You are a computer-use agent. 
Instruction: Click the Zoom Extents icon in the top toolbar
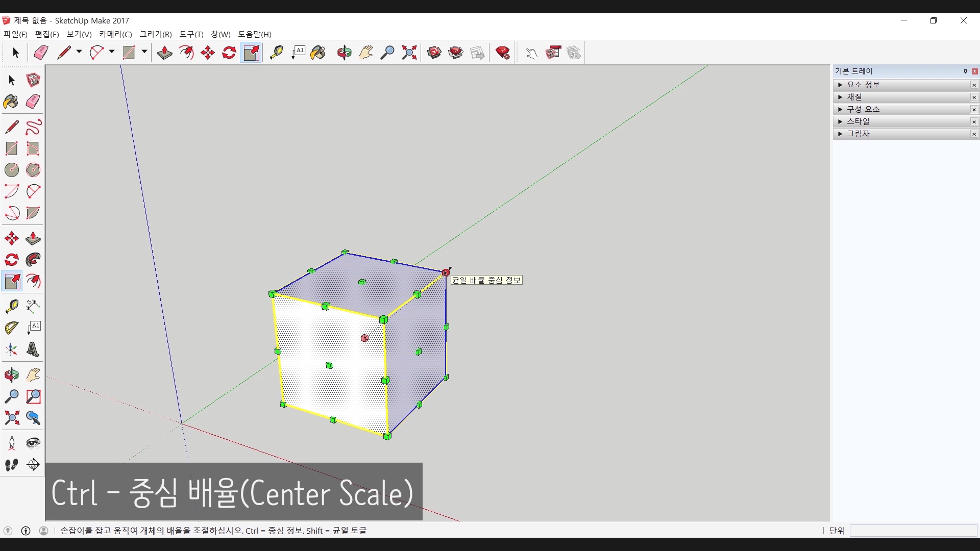pos(409,53)
